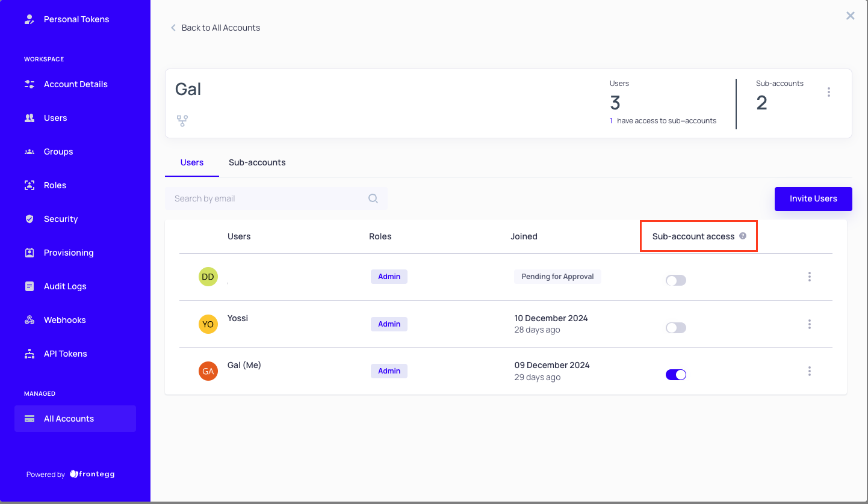This screenshot has width=868, height=504.
Task: Click the Sub-account access help icon
Action: click(x=743, y=236)
